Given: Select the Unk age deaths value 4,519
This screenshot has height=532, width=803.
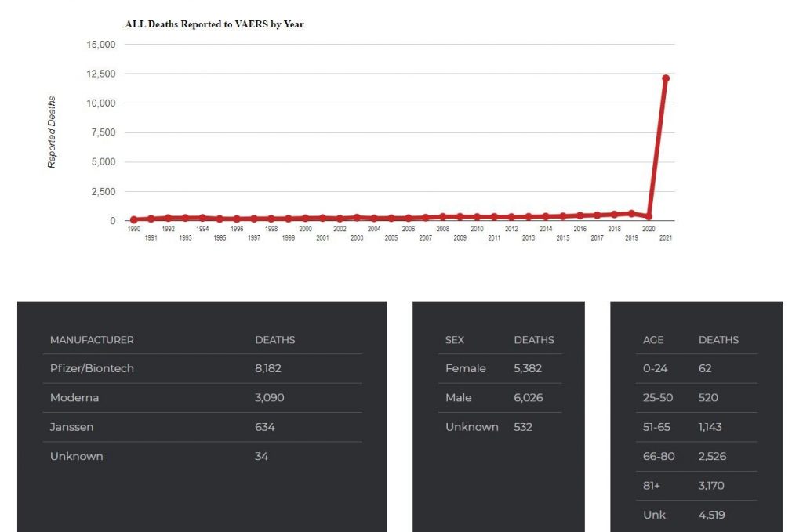Looking at the screenshot, I should 711,515.
